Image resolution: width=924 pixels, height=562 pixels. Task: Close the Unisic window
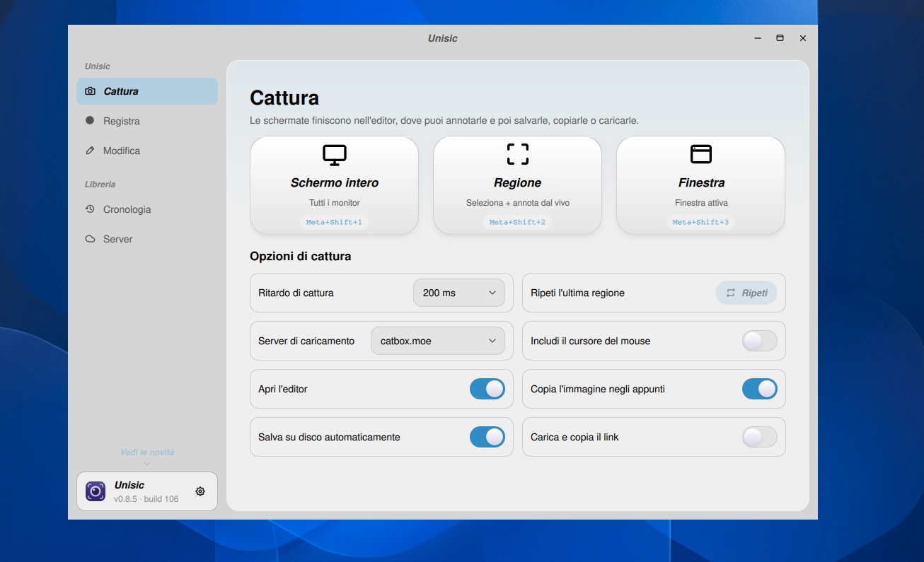(x=803, y=38)
